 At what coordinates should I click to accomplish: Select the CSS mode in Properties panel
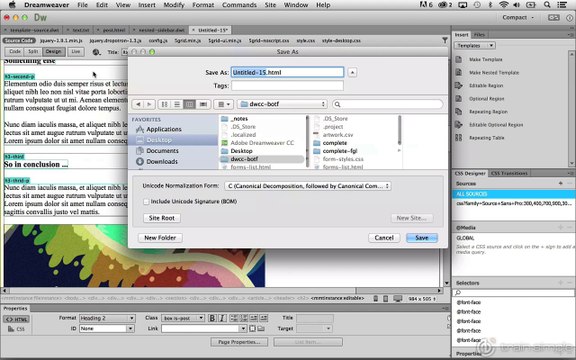(x=17, y=329)
